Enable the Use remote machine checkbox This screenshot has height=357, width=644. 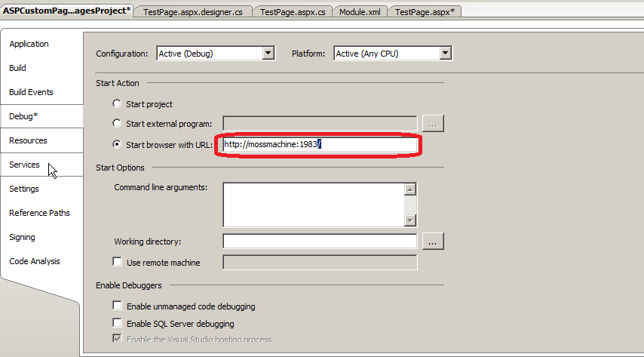[x=117, y=263]
